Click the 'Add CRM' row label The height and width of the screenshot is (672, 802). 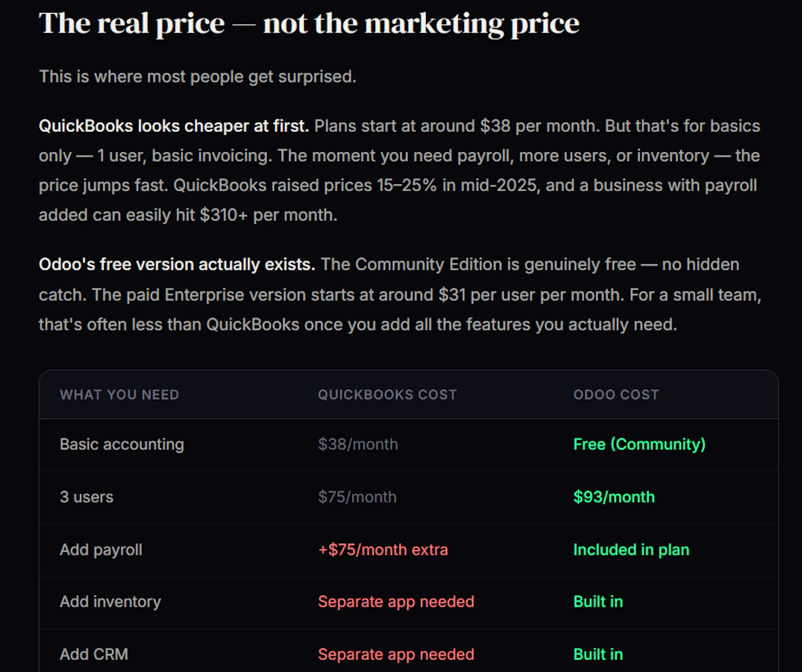point(94,654)
